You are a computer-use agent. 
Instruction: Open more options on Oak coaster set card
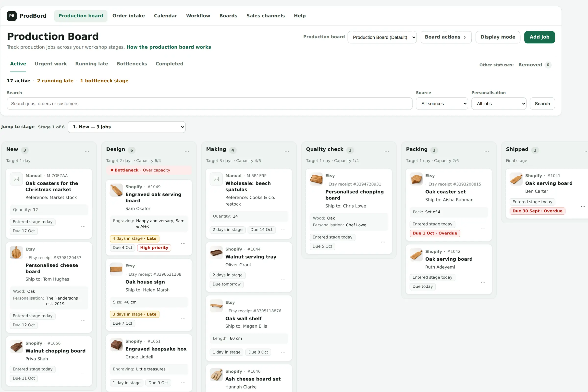[483, 229]
